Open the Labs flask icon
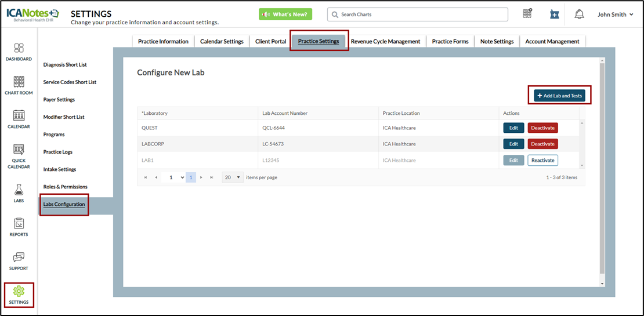644x316 pixels. click(19, 192)
